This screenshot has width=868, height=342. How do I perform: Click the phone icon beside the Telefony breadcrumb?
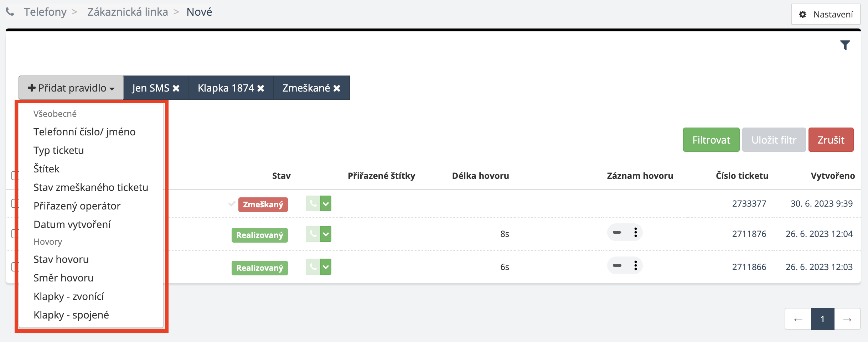[10, 12]
